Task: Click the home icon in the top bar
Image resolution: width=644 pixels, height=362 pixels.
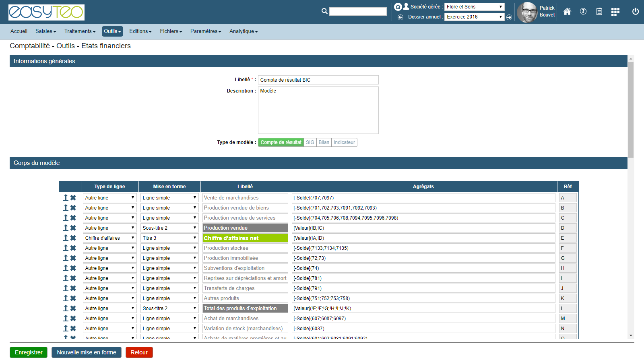Action: pyautogui.click(x=567, y=12)
